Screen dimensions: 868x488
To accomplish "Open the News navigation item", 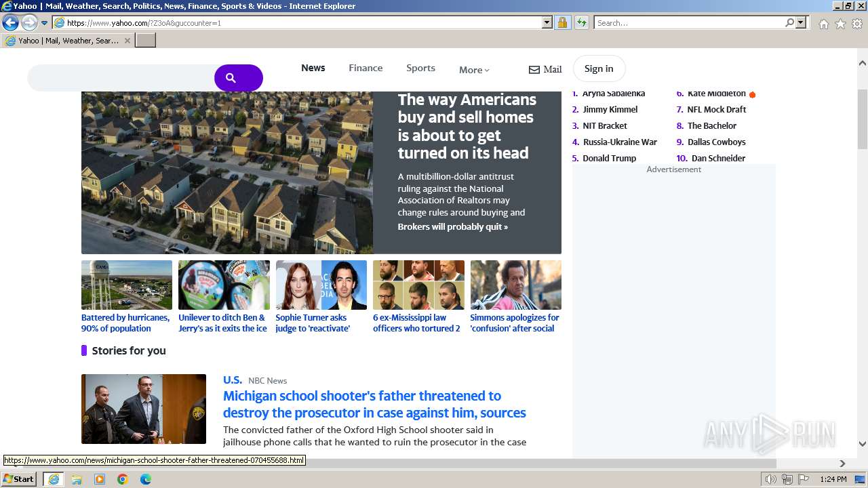I will coord(313,68).
